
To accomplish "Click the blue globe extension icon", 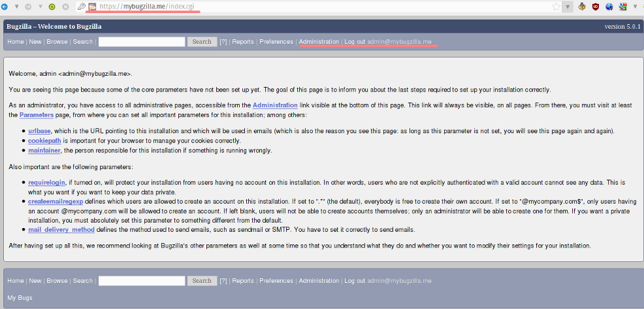I will [x=609, y=7].
